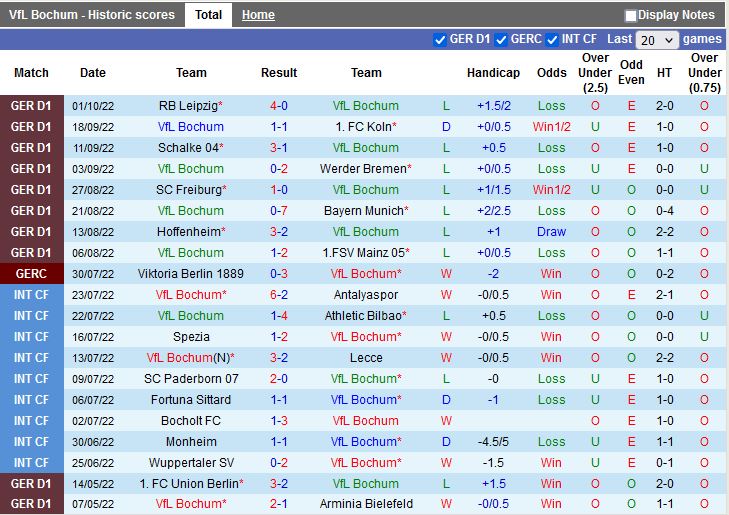This screenshot has height=515, width=729.
Task: Select handicap -1.5 in Wuppertaler SV row
Action: coord(493,462)
